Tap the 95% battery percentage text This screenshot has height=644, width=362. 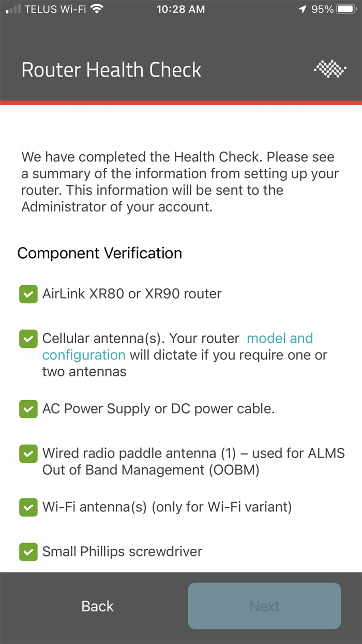tap(322, 9)
